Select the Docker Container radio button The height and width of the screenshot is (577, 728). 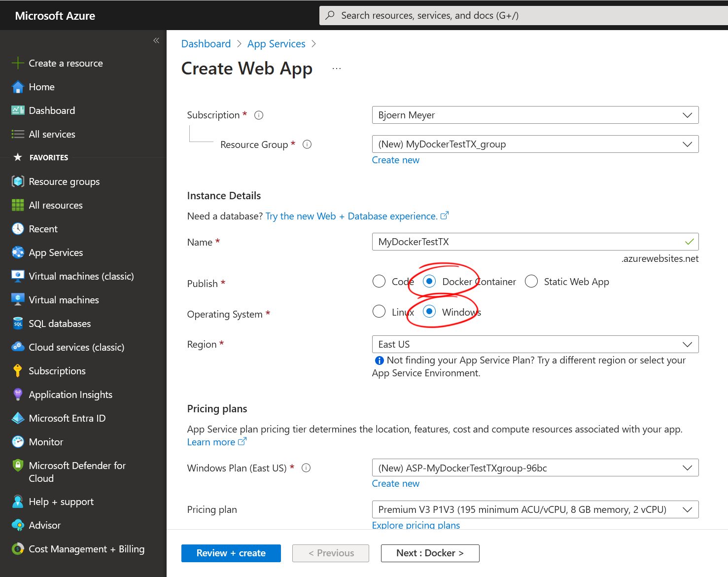click(429, 281)
